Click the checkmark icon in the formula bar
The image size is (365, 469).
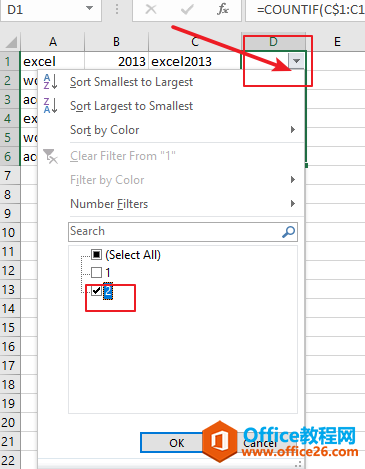point(187,9)
